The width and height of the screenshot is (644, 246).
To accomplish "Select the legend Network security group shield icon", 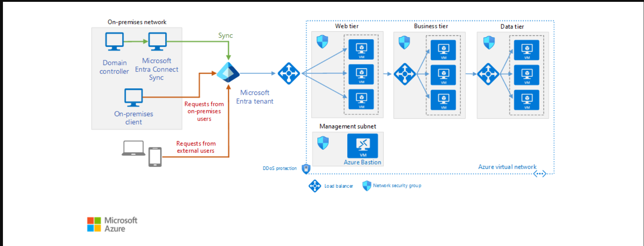I will point(367,186).
